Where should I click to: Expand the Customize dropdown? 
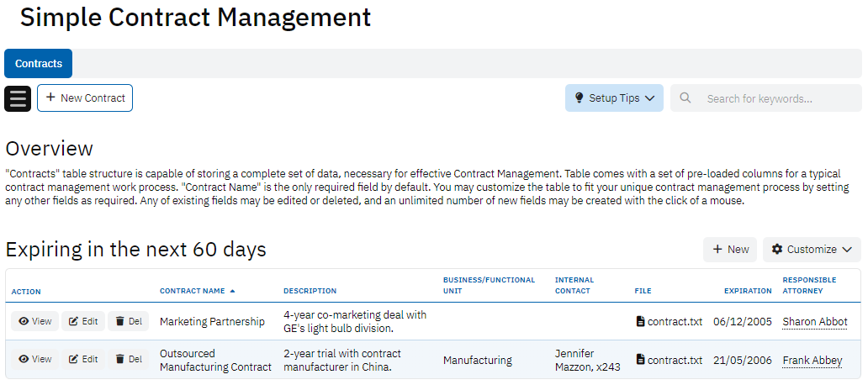(812, 250)
